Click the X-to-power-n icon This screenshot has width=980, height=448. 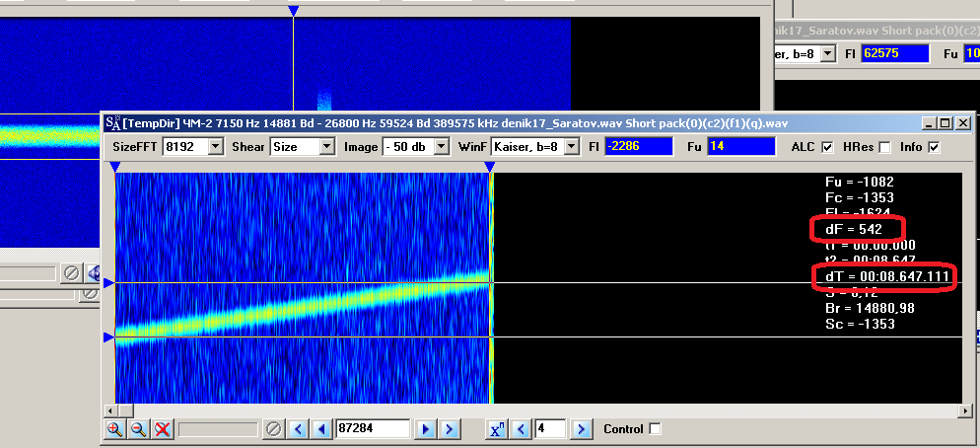click(497, 429)
